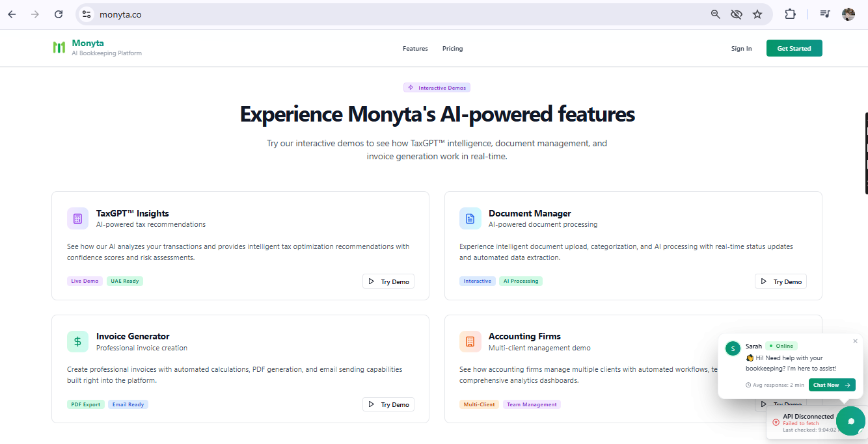Toggle the crossed-out eye icon in address bar
Image resolution: width=868 pixels, height=444 pixels.
pyautogui.click(x=737, y=14)
